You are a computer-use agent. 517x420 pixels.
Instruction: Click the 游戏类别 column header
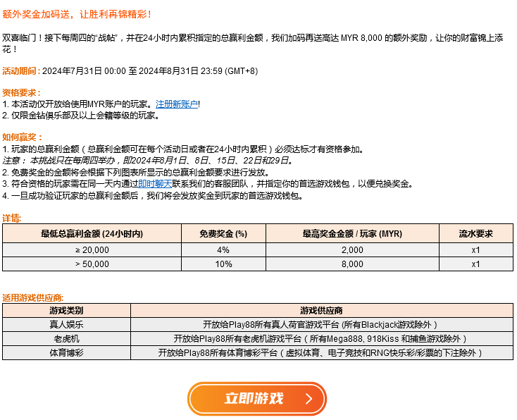tap(66, 311)
